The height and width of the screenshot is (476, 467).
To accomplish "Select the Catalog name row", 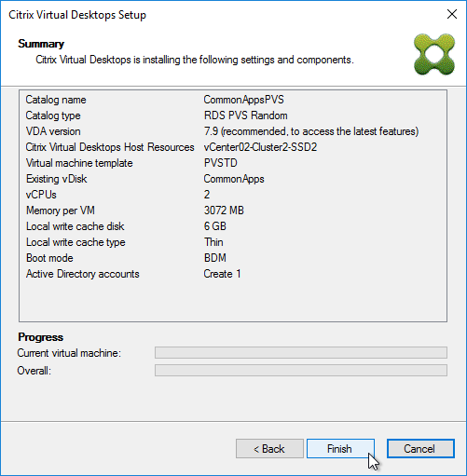I will 233,100.
